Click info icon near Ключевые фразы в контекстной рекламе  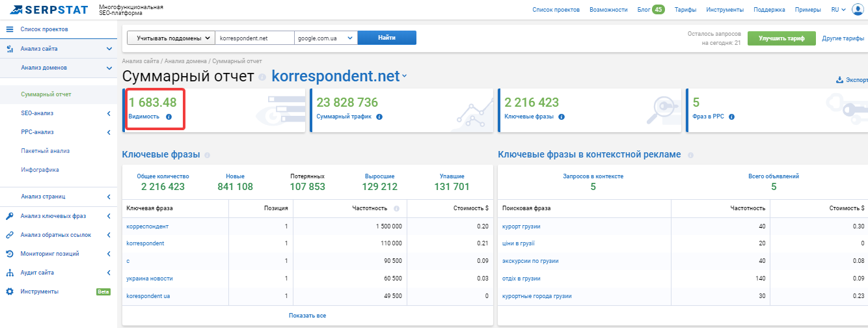click(x=690, y=155)
